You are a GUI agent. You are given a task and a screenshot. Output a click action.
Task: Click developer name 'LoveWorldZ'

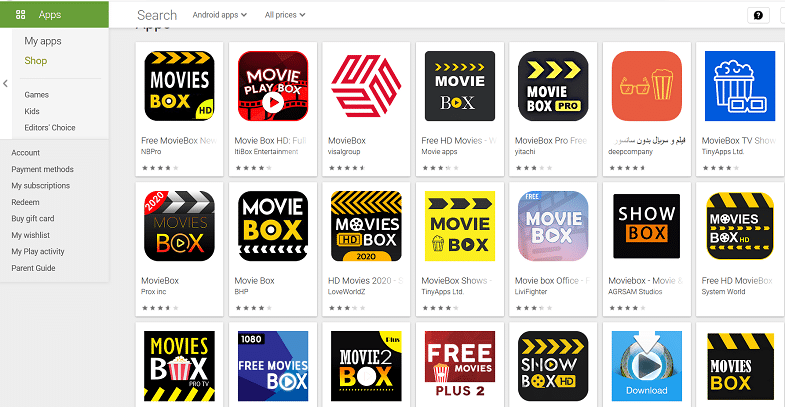(x=346, y=291)
